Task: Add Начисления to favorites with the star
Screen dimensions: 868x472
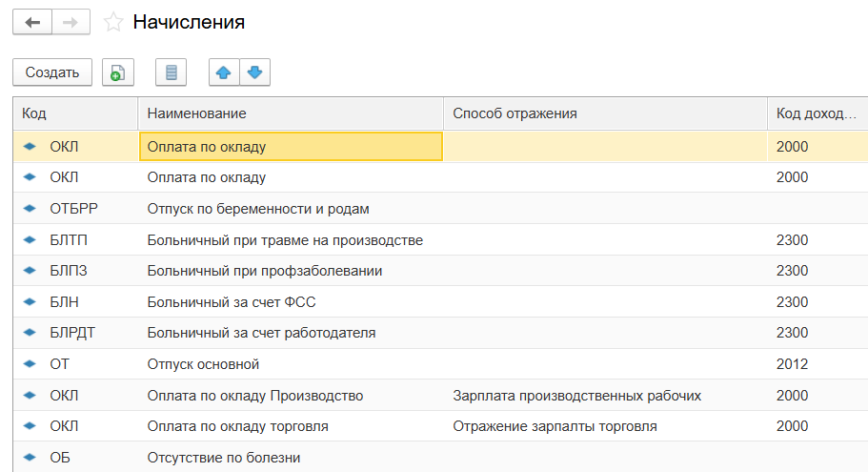Action: click(x=113, y=22)
